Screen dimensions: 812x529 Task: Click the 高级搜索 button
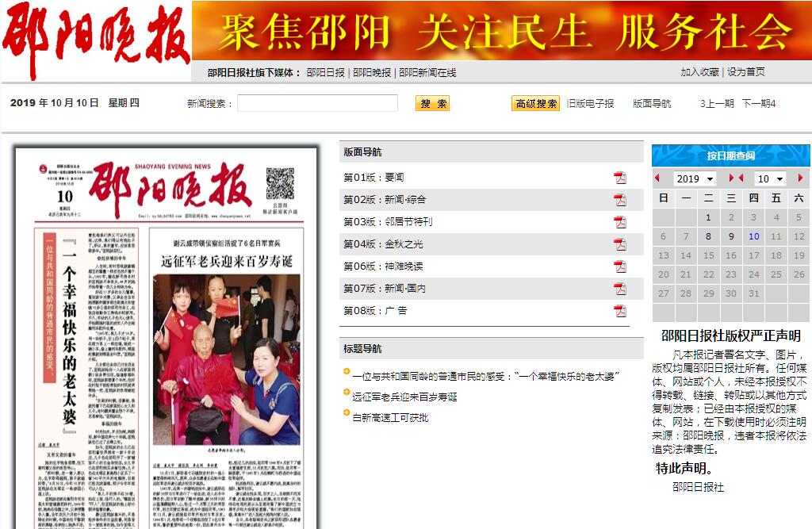point(535,103)
